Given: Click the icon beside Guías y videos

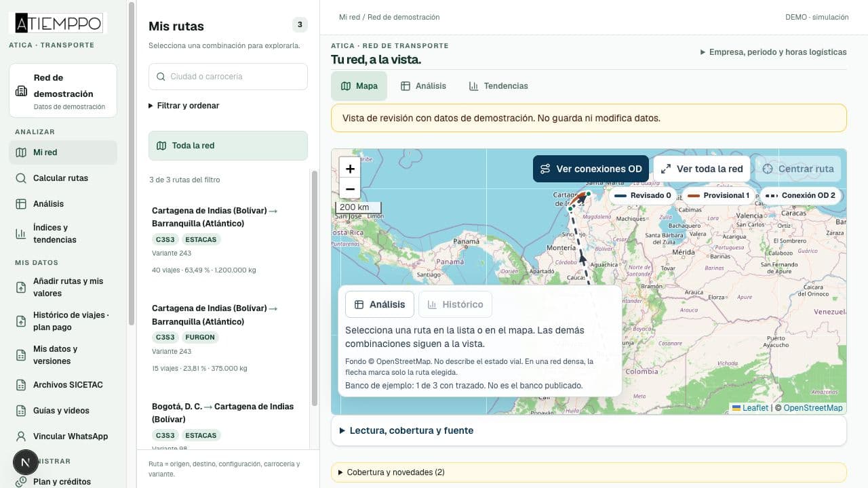Looking at the screenshot, I should [x=21, y=411].
